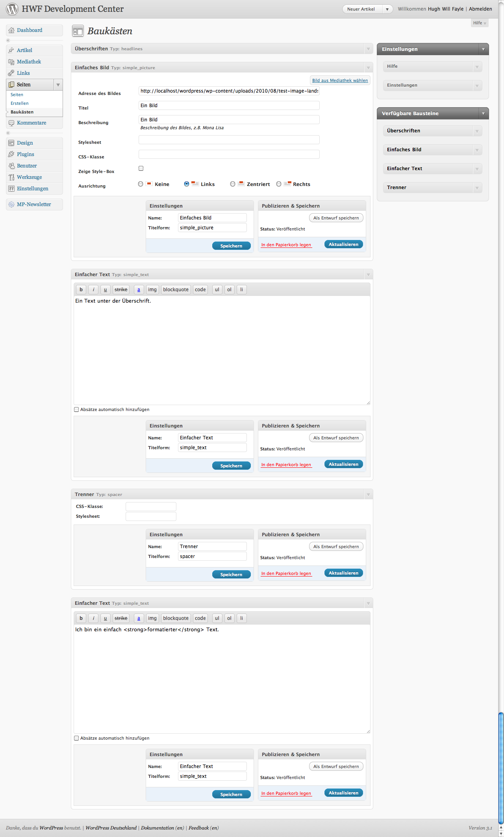
Task: Toggle the Einstellungen side panel arrow
Action: click(483, 49)
